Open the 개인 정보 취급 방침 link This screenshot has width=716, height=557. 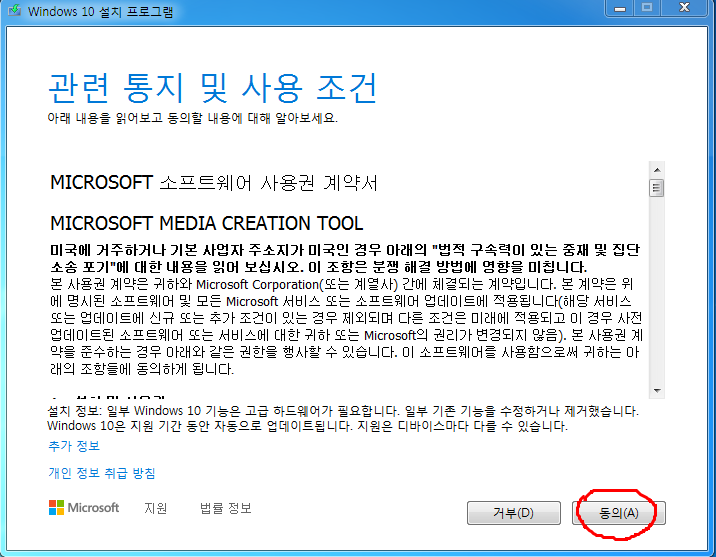(x=102, y=473)
